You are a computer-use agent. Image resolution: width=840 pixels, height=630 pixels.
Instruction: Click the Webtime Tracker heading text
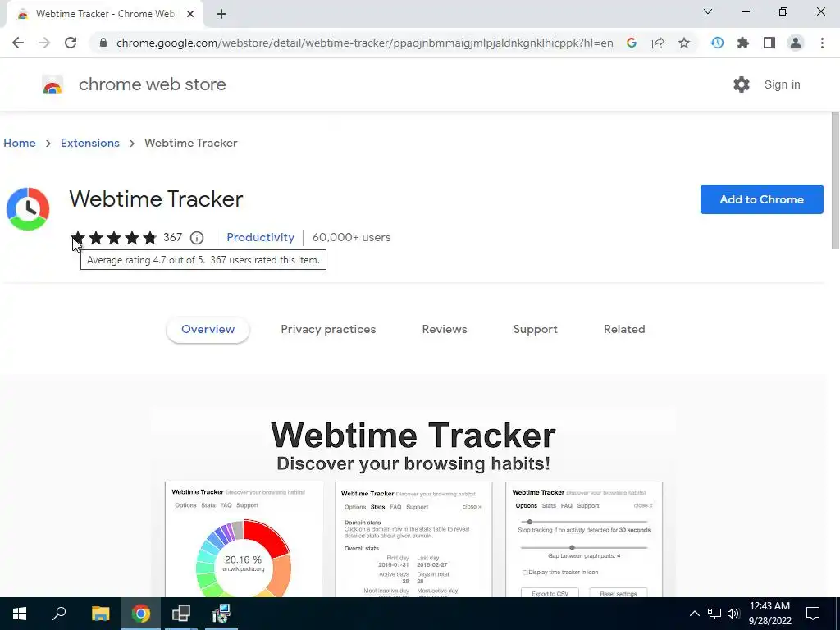(x=156, y=199)
